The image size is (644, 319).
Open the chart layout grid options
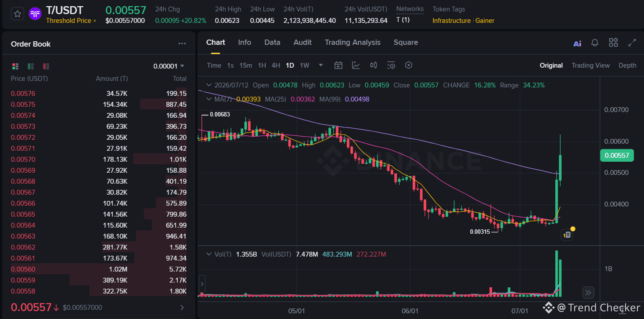pos(613,43)
